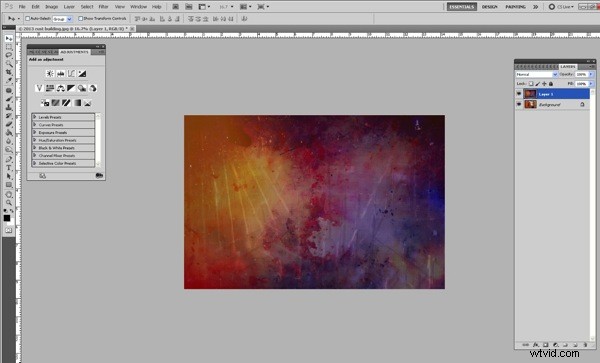Add a Brightness/Contrast adjustment
This screenshot has width=600, height=363.
[50, 73]
